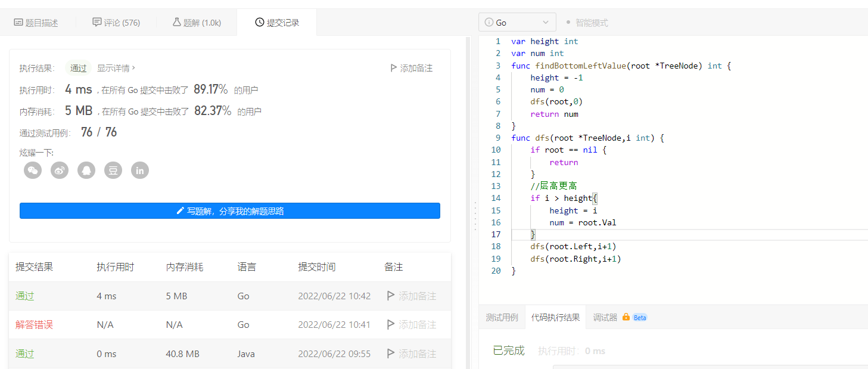This screenshot has height=369, width=868.
Task: Click the flag icon beside 添加备注 at top
Action: point(393,68)
